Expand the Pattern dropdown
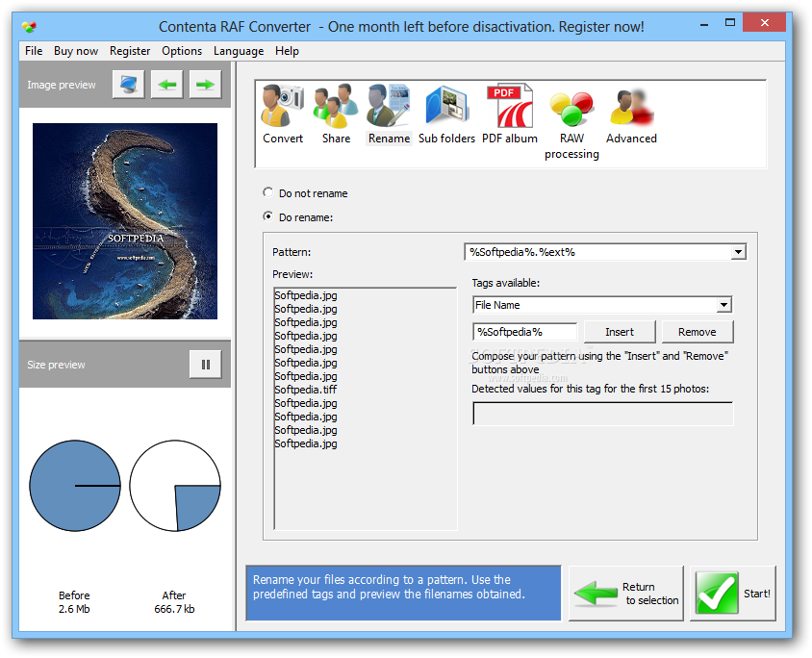This screenshot has width=812, height=658. pos(738,252)
